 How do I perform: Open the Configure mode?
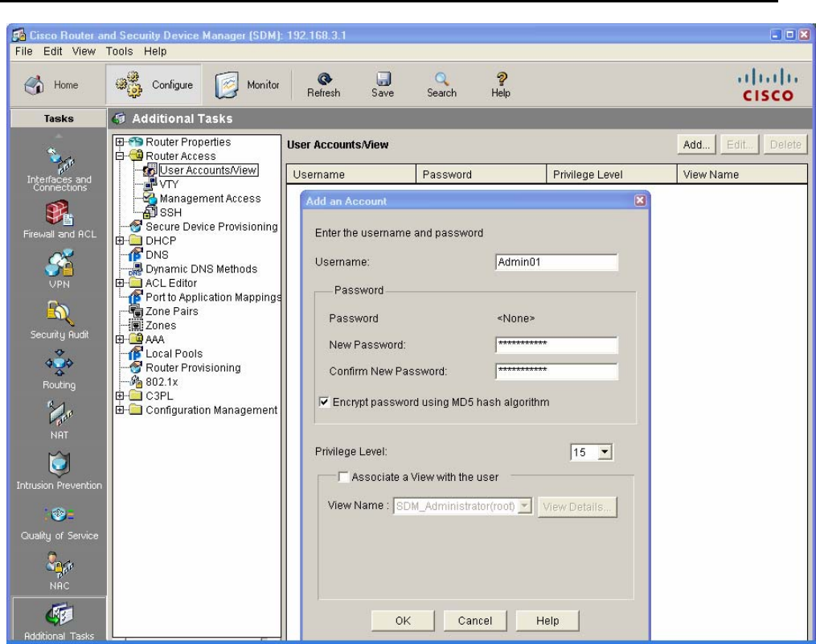154,85
